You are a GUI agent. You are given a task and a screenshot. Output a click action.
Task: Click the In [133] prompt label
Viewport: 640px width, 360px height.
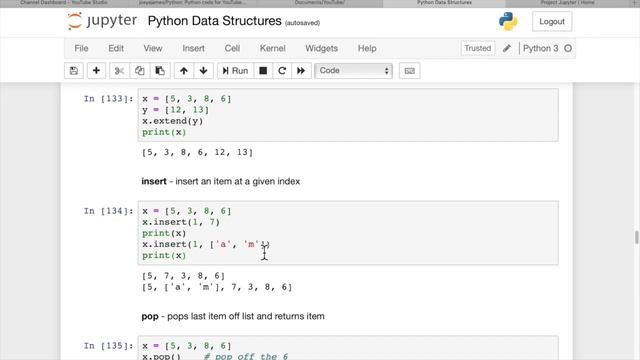[109, 99]
